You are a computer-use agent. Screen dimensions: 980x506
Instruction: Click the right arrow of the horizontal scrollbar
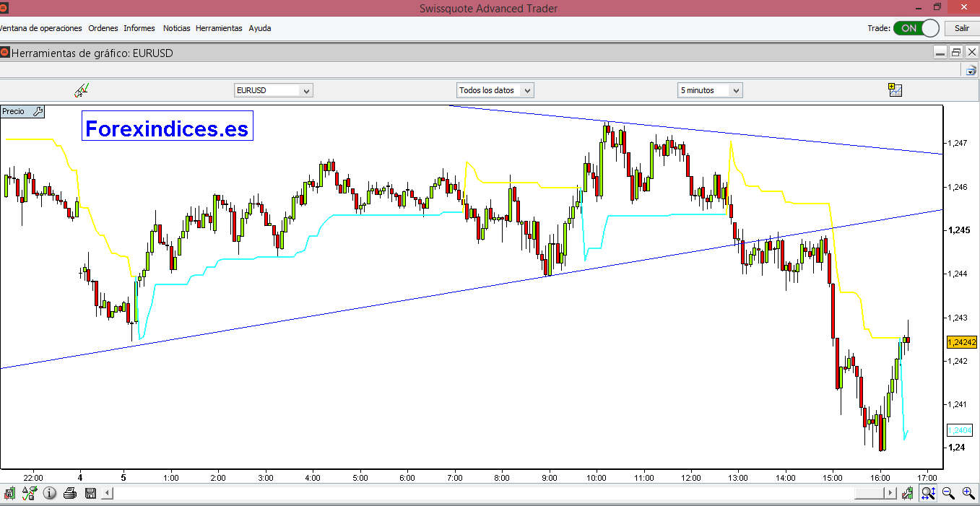tap(890, 494)
